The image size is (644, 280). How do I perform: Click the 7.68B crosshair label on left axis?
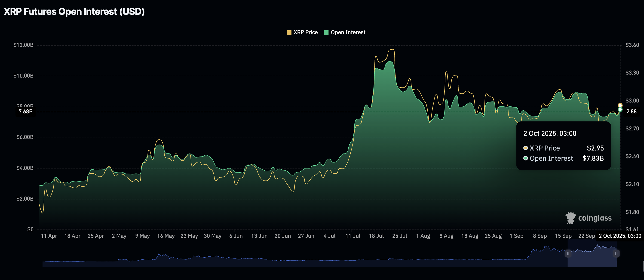pos(26,111)
